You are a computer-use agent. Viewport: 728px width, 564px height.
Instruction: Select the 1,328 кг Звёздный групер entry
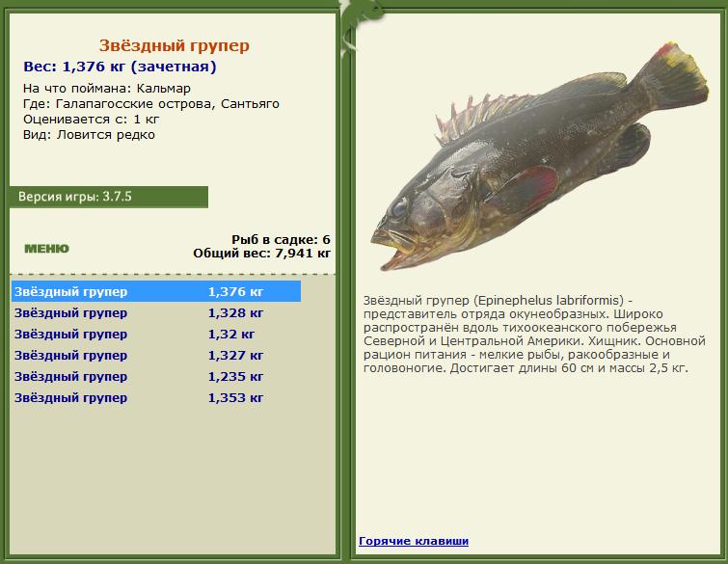click(156, 313)
